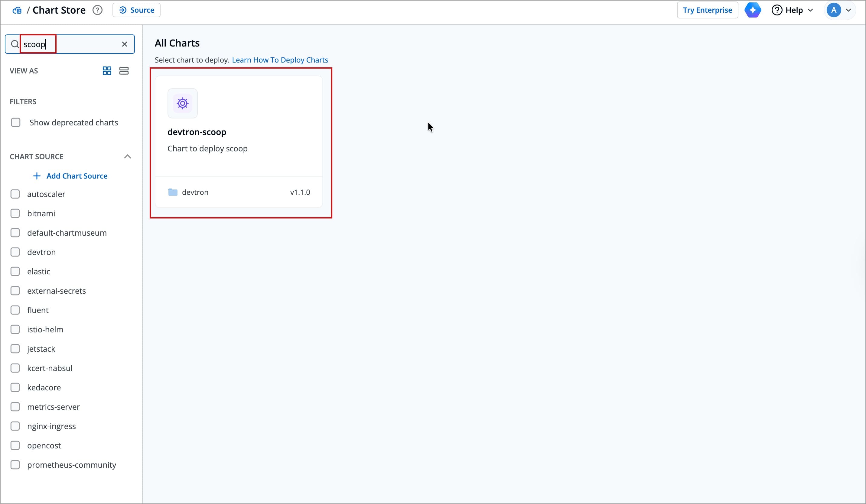Clear the scoop search text
This screenshot has height=504, width=866.
tap(124, 44)
